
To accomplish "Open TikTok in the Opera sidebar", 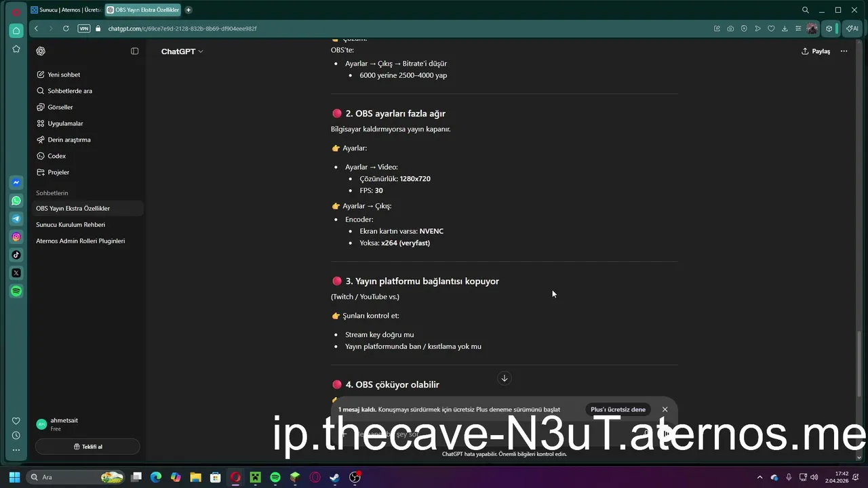I will 16,255.
